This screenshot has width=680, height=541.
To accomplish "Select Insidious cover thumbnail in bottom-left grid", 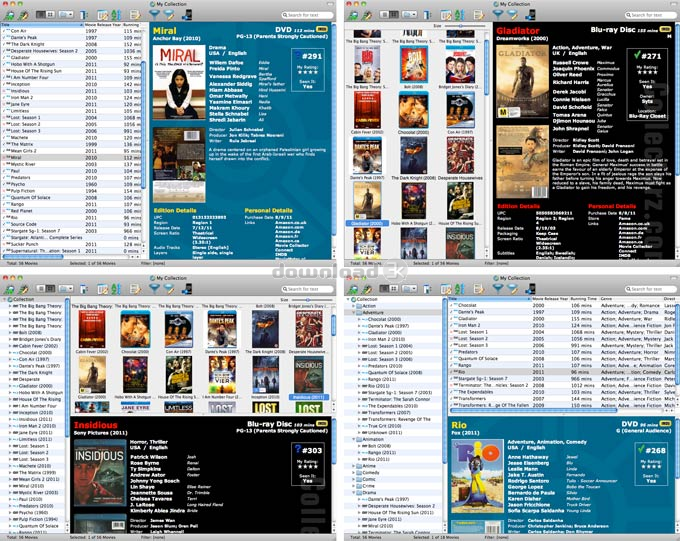I will (309, 375).
